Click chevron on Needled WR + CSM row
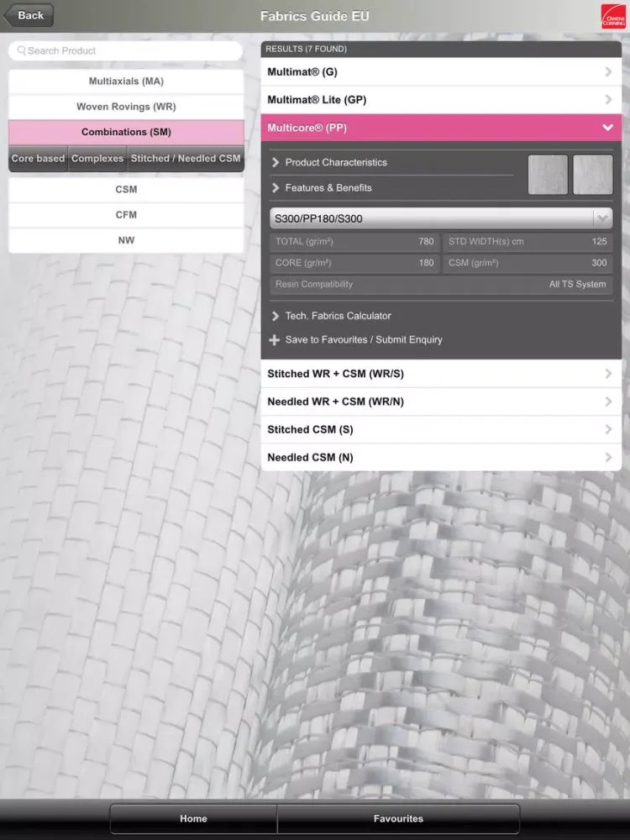Screen dimensions: 630x840 point(608,402)
